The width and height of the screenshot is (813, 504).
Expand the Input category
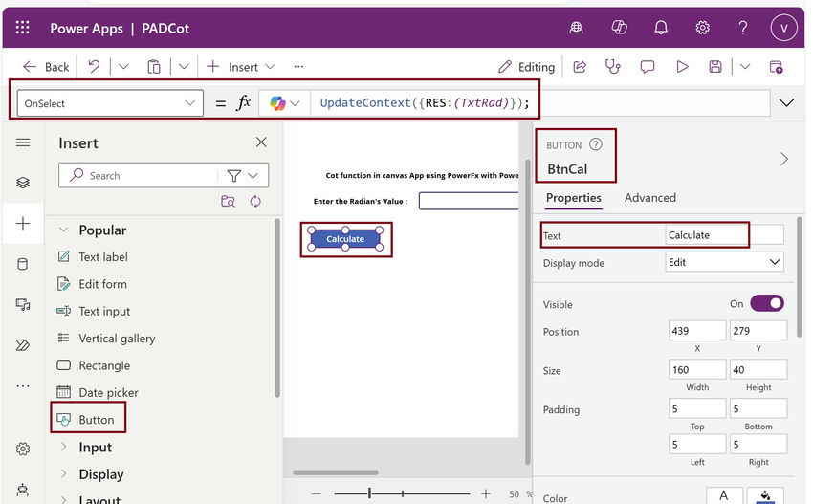click(x=63, y=447)
